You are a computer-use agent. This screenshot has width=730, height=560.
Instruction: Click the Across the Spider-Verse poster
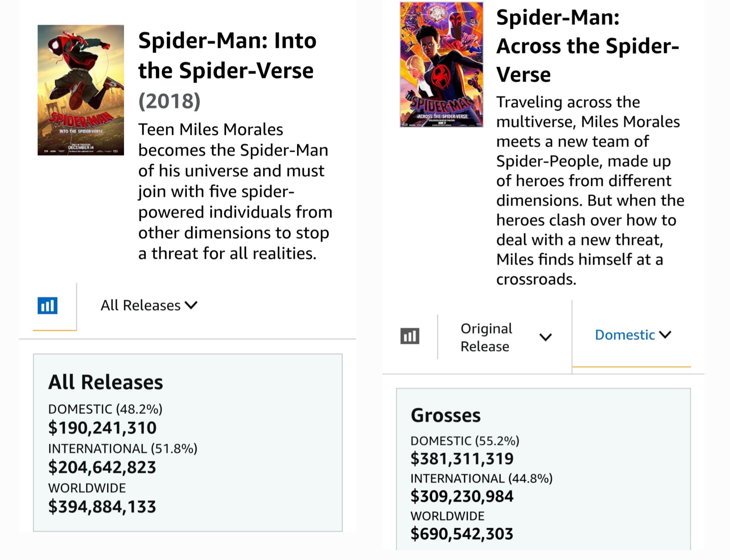point(441,65)
